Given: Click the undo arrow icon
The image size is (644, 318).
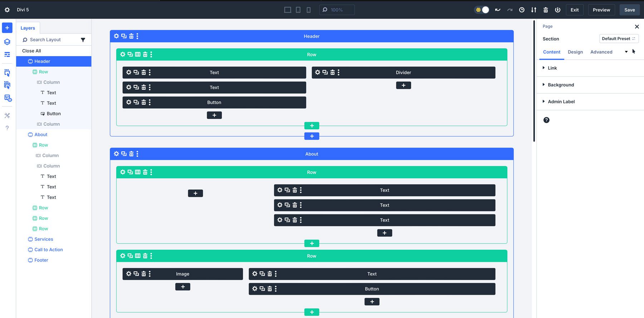Looking at the screenshot, I should pos(498,10).
